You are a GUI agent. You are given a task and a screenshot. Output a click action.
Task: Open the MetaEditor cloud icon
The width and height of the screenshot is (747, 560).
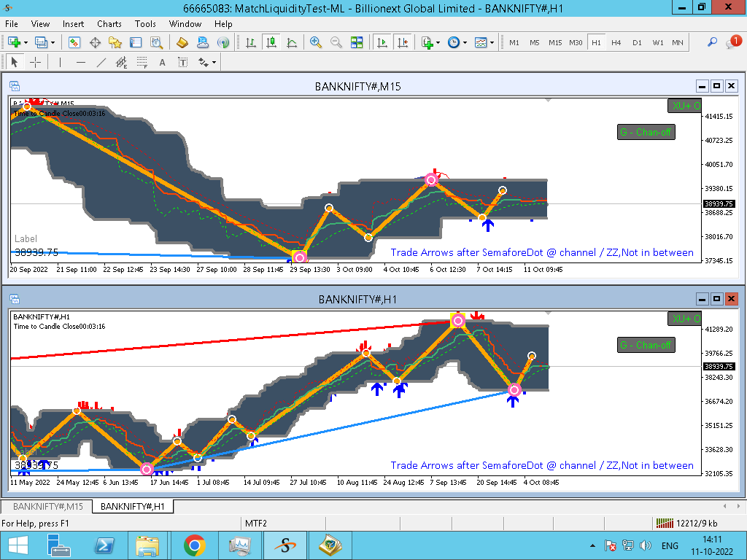203,42
